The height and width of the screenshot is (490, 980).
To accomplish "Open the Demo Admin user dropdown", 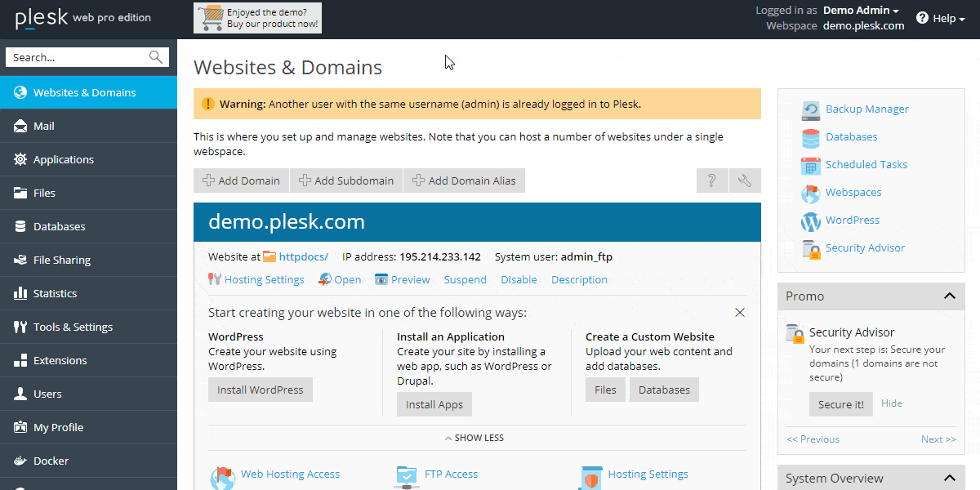I will [x=861, y=11].
